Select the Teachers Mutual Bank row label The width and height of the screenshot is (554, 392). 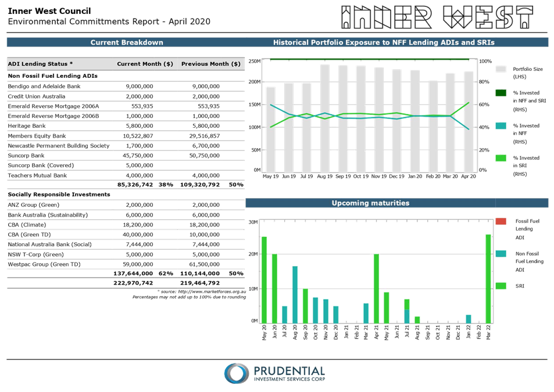[37, 175]
